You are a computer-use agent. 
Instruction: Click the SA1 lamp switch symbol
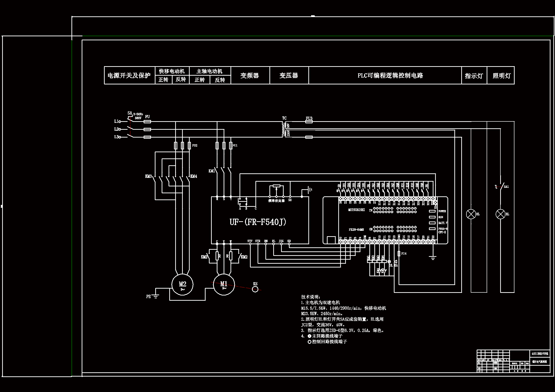click(502, 186)
